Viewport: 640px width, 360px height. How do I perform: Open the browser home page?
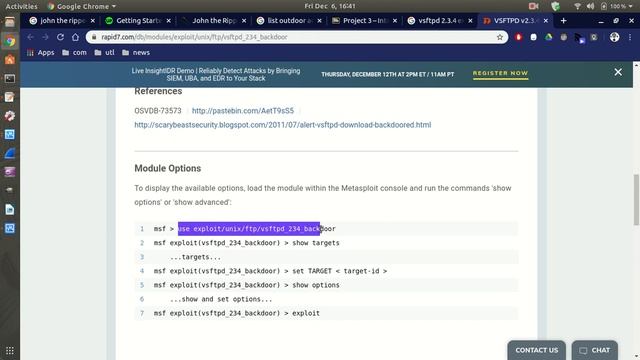coord(76,37)
